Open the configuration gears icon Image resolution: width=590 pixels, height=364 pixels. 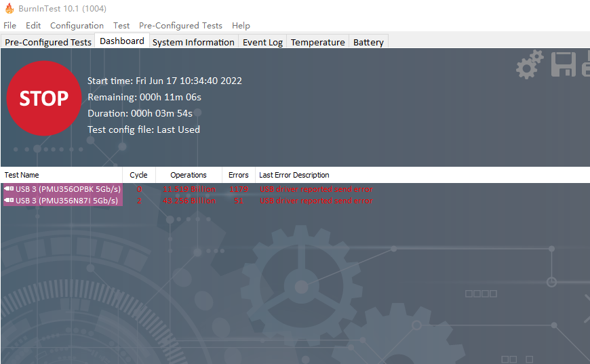coord(530,64)
